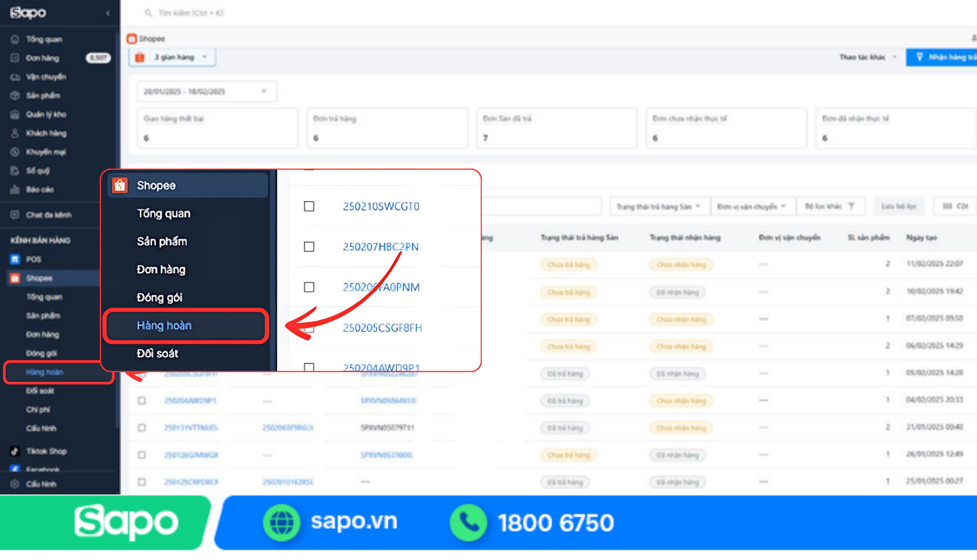Viewport: 977px width, 560px height.
Task: Open the Chat đa kênh icon
Action: coord(15,215)
